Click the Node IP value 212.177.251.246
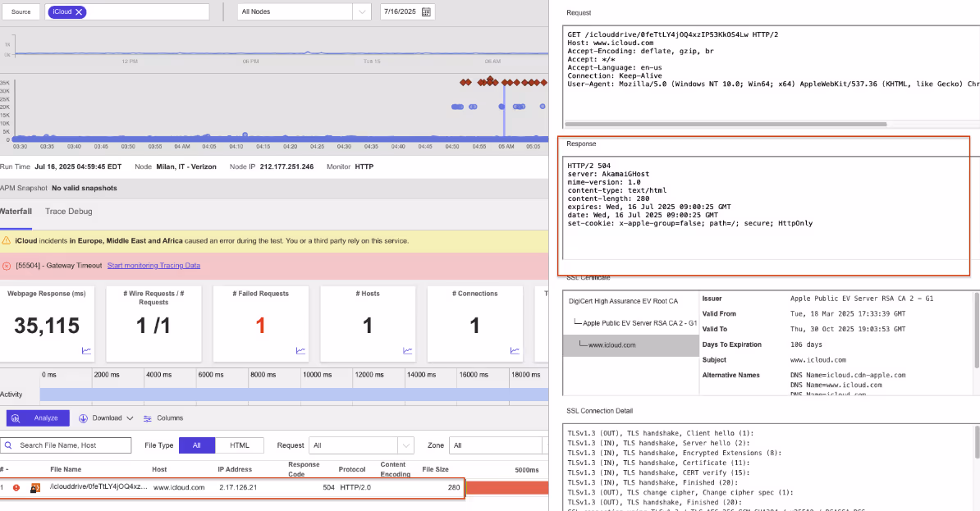The width and height of the screenshot is (980, 511). (287, 167)
